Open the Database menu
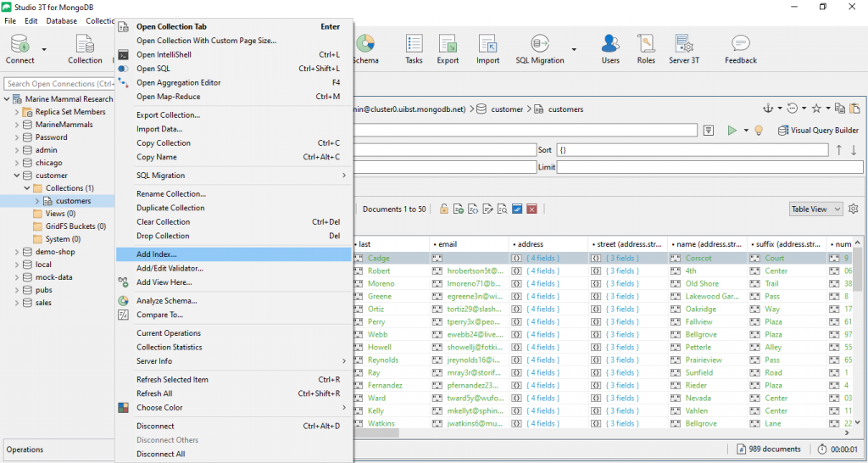This screenshot has width=868, height=463. pos(61,20)
